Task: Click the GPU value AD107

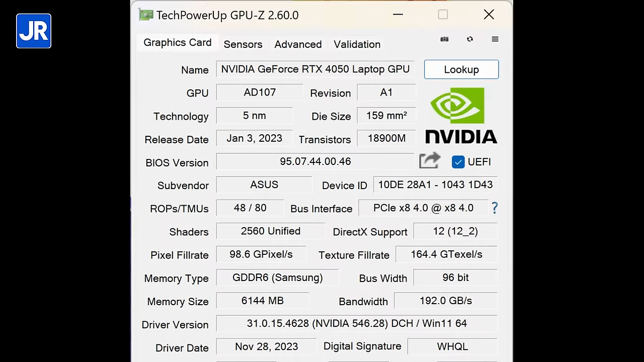Action: [260, 93]
